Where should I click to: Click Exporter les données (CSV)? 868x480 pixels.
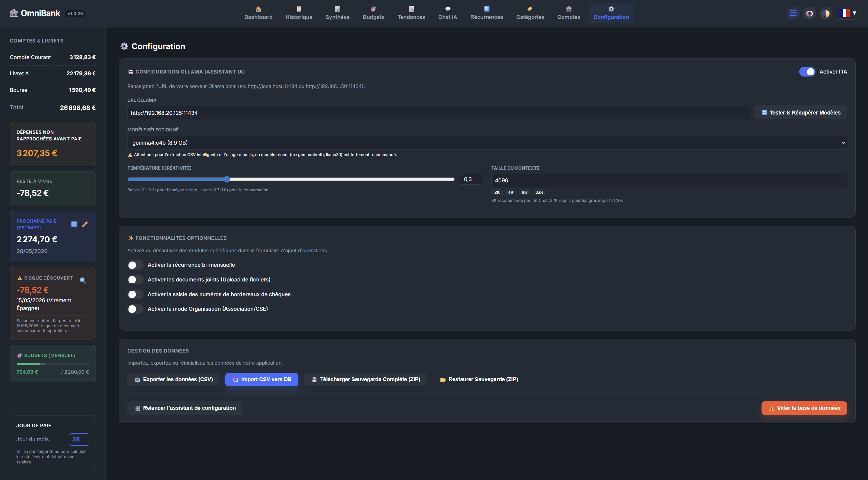click(x=173, y=380)
